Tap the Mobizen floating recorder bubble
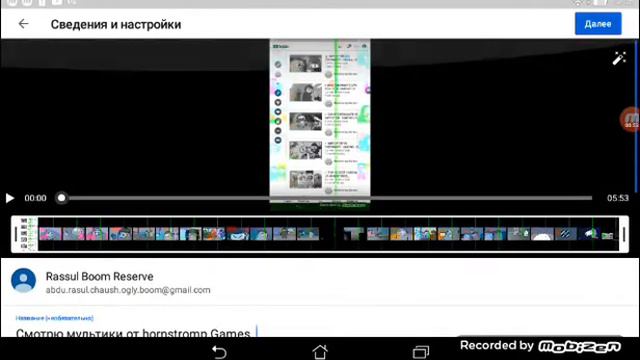640x360 pixels. pyautogui.click(x=631, y=120)
